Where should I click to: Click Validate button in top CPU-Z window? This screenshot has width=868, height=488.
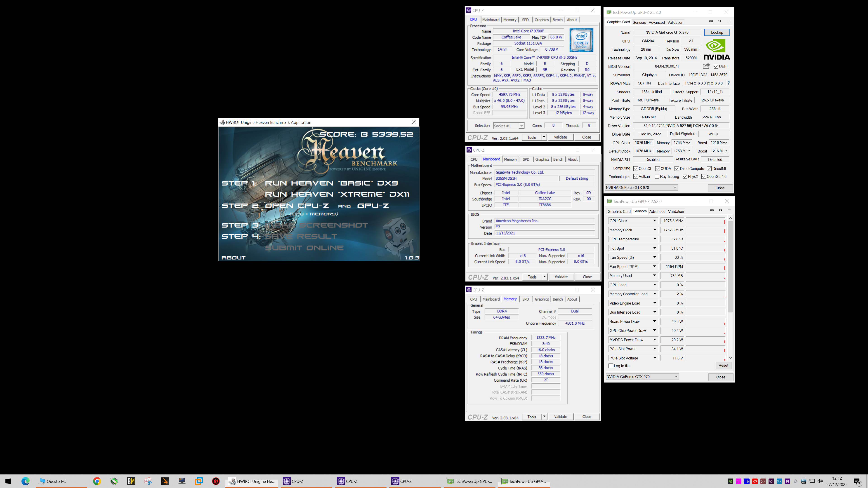coord(560,137)
